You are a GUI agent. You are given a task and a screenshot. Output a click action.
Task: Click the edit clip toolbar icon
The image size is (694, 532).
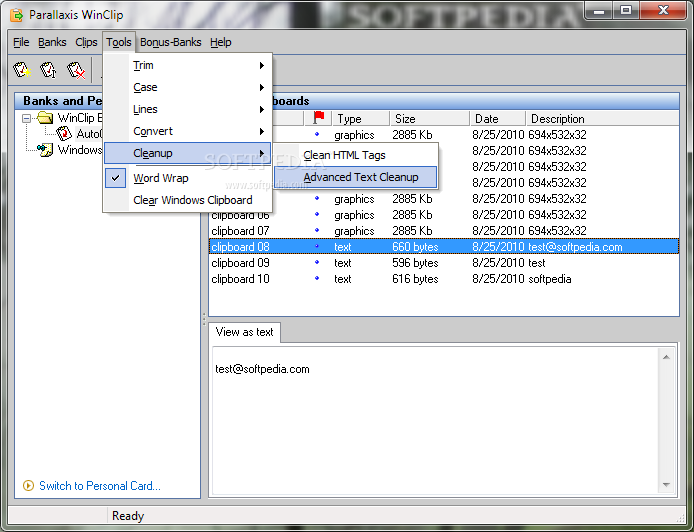[x=48, y=70]
